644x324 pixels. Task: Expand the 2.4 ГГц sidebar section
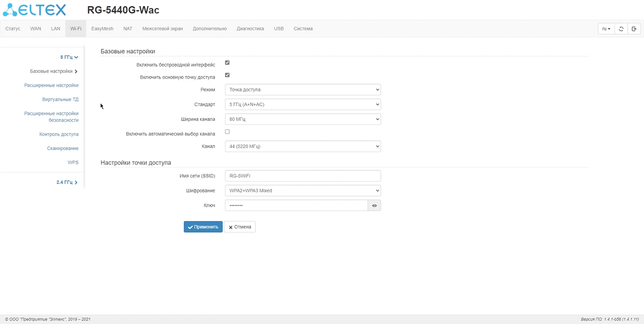pyautogui.click(x=67, y=182)
